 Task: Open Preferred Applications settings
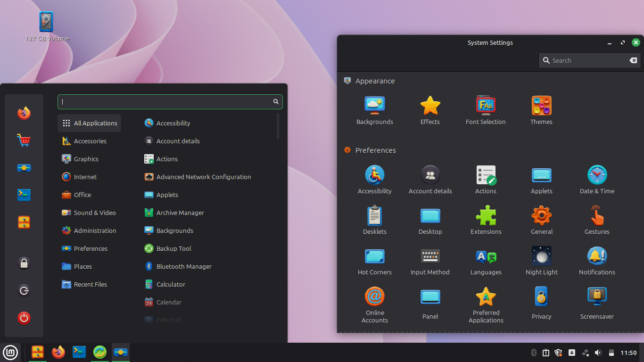pos(486,305)
